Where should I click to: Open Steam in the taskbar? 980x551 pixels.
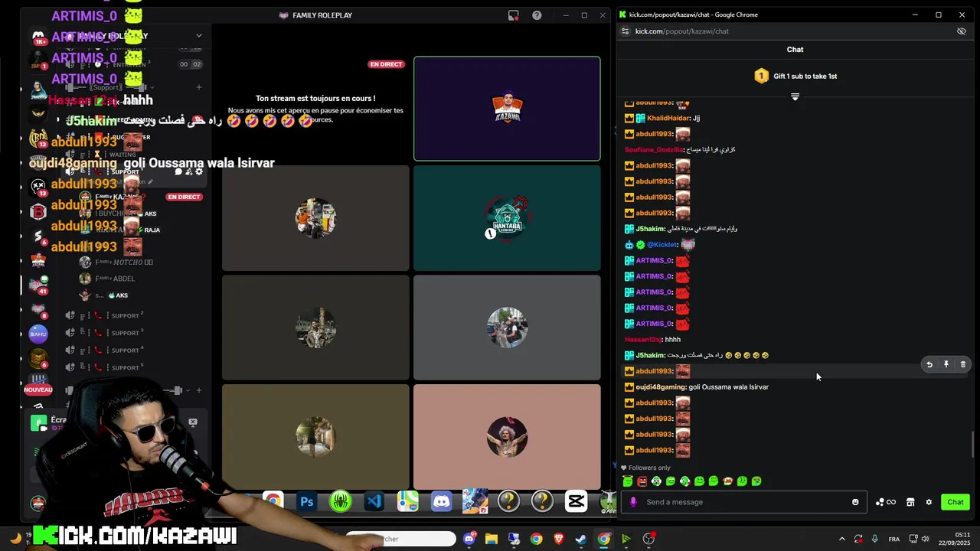coord(581,540)
